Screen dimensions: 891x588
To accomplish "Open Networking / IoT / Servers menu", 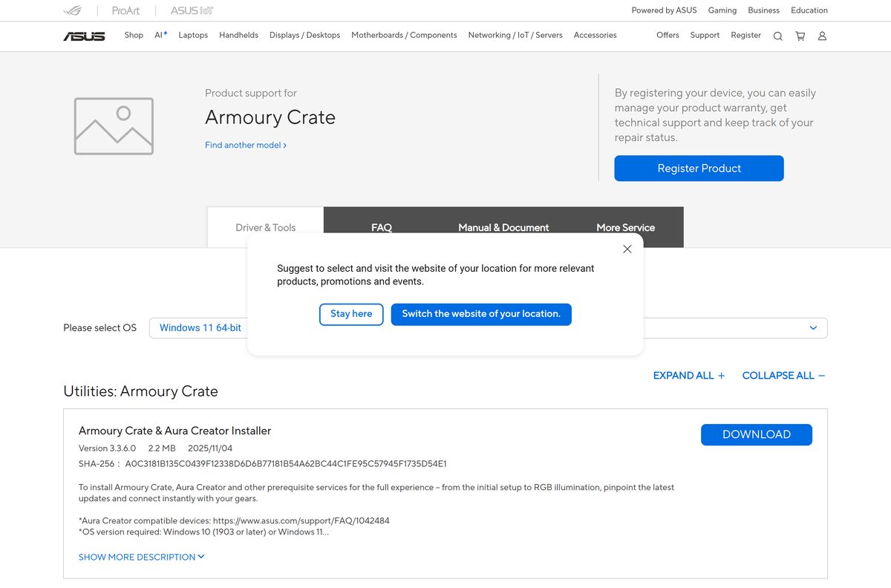I will tap(515, 35).
